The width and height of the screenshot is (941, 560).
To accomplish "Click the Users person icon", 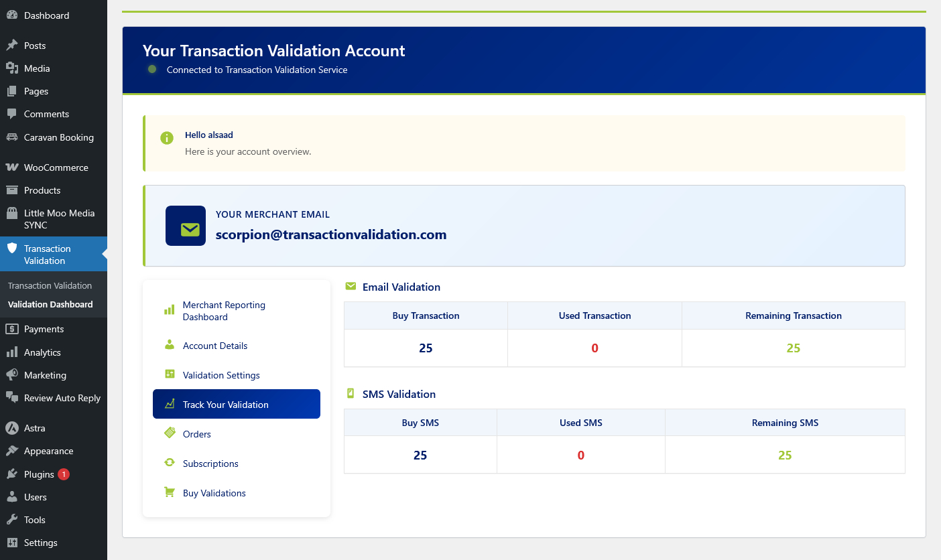I will tap(11, 497).
